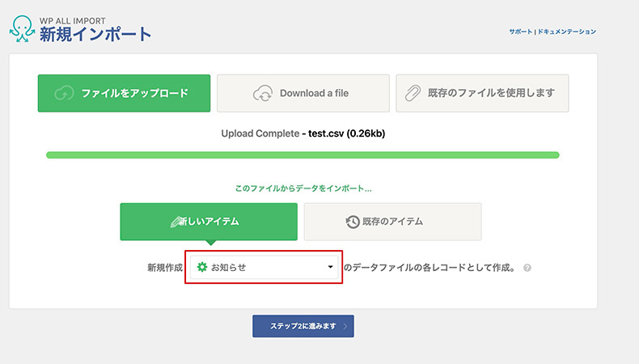Screen dimensions: 639x364
Task: Open the help question mark tooltip
Action: tap(527, 268)
